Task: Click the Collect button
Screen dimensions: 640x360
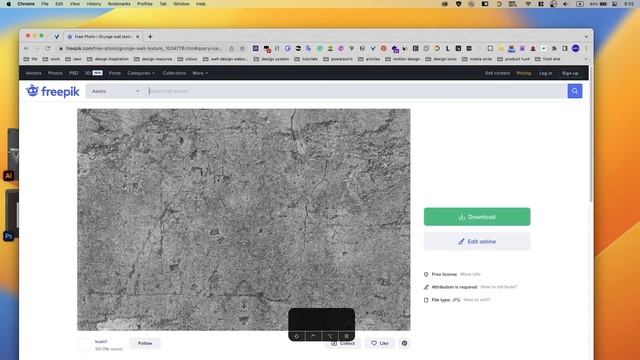Action: (343, 343)
